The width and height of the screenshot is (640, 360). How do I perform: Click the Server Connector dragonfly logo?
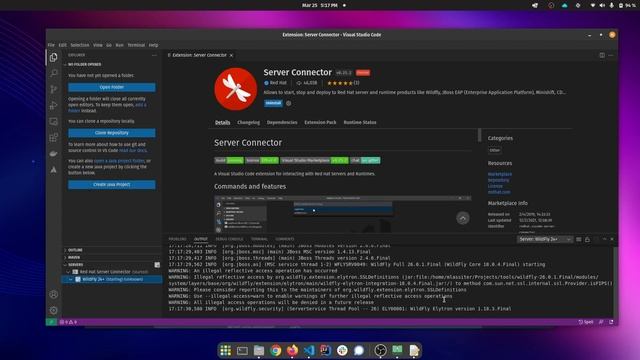click(x=236, y=89)
